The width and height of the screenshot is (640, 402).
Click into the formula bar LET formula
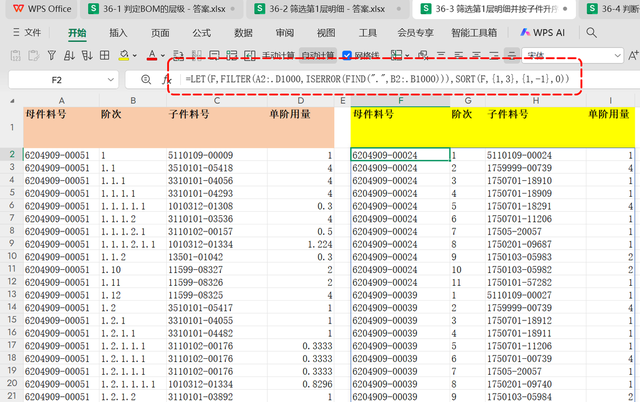[x=377, y=79]
